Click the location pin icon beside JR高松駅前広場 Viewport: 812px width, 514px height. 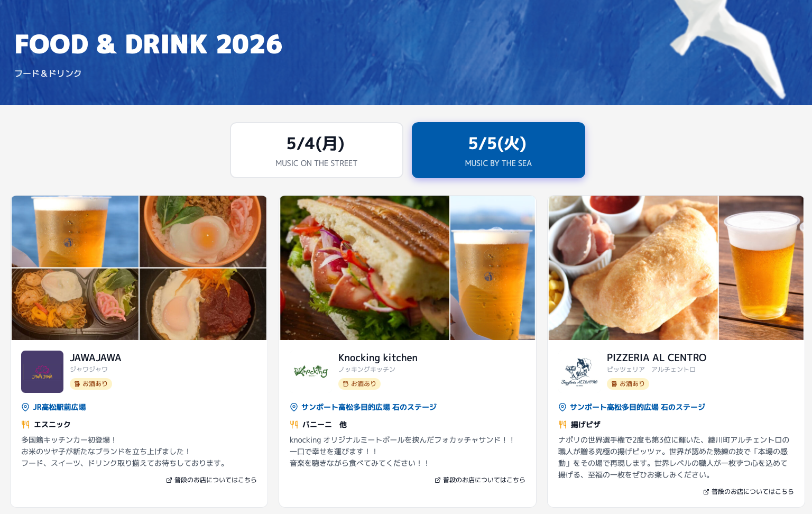coord(25,407)
